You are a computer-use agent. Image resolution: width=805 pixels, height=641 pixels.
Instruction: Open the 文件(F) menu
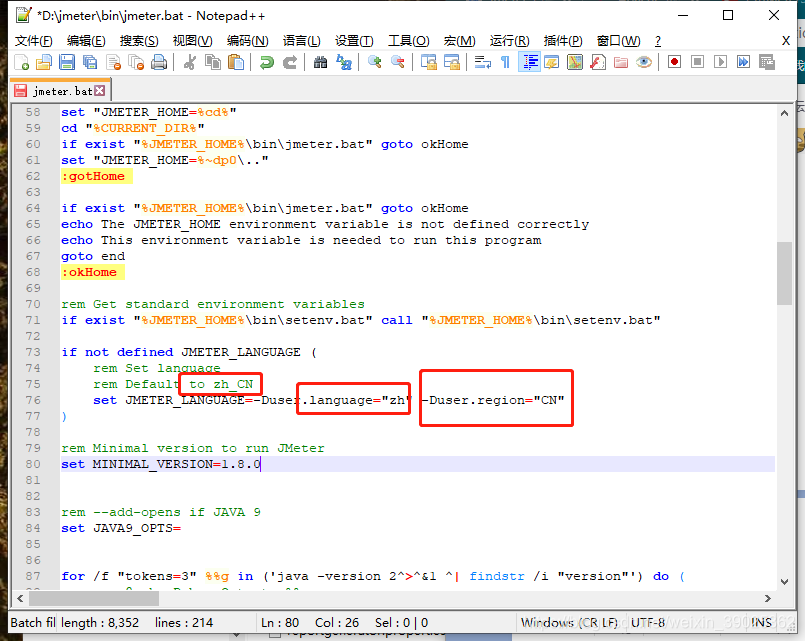pos(33,41)
